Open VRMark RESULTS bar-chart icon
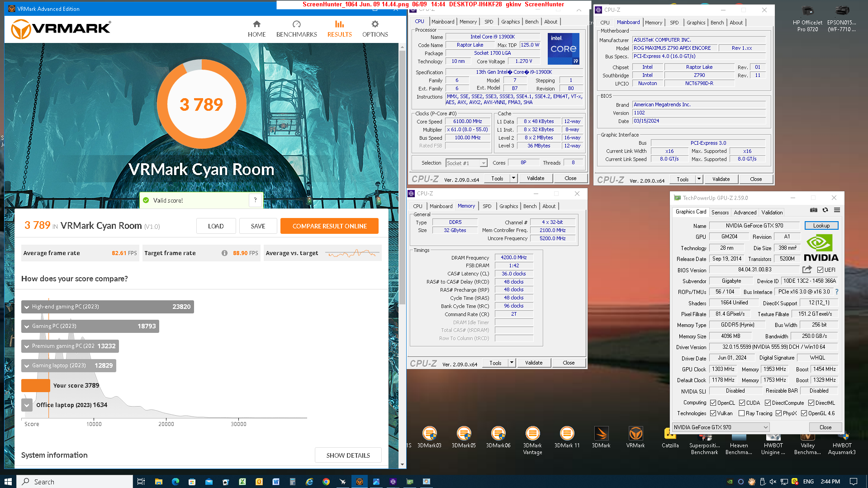Image resolution: width=868 pixels, height=488 pixels. point(339,24)
